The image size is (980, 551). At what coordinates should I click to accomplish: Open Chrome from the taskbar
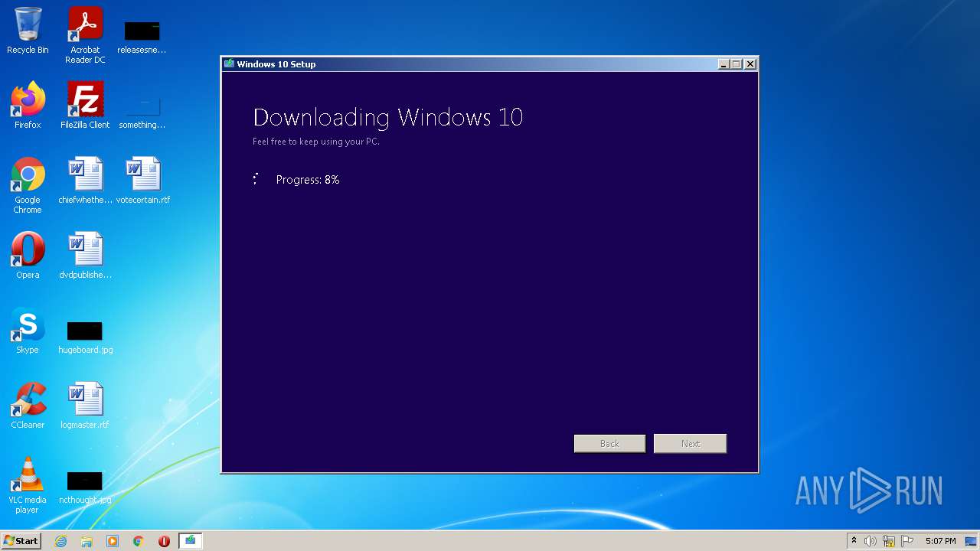coord(139,541)
